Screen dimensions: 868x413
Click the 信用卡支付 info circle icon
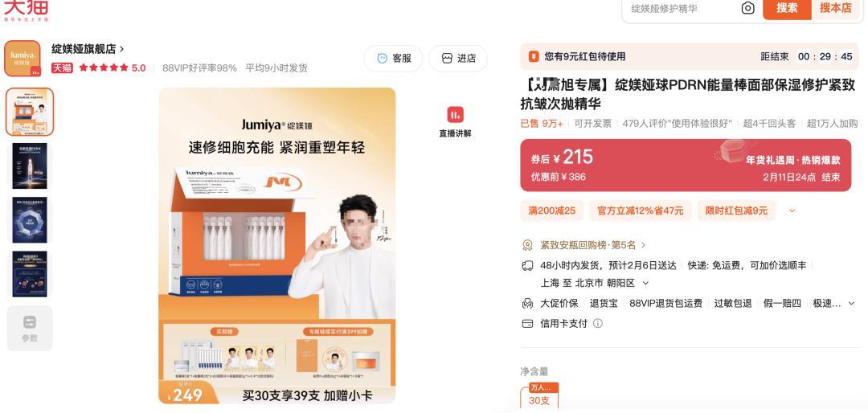pyautogui.click(x=598, y=323)
